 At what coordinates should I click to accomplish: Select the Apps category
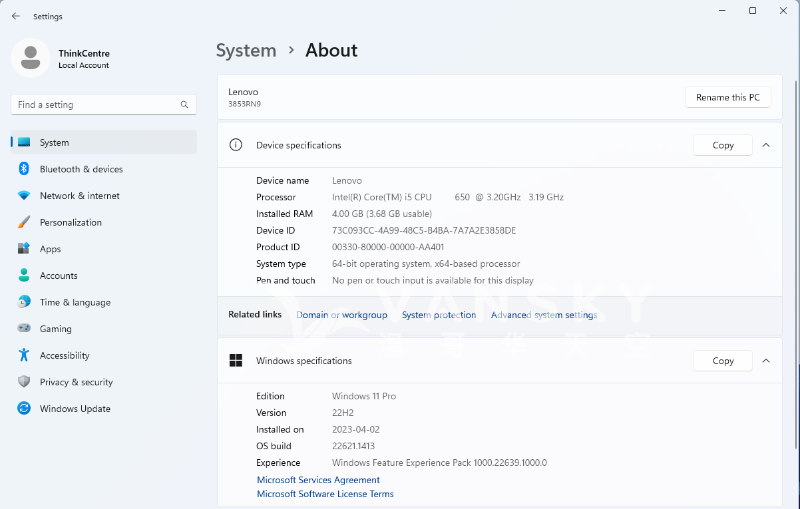pos(104,249)
